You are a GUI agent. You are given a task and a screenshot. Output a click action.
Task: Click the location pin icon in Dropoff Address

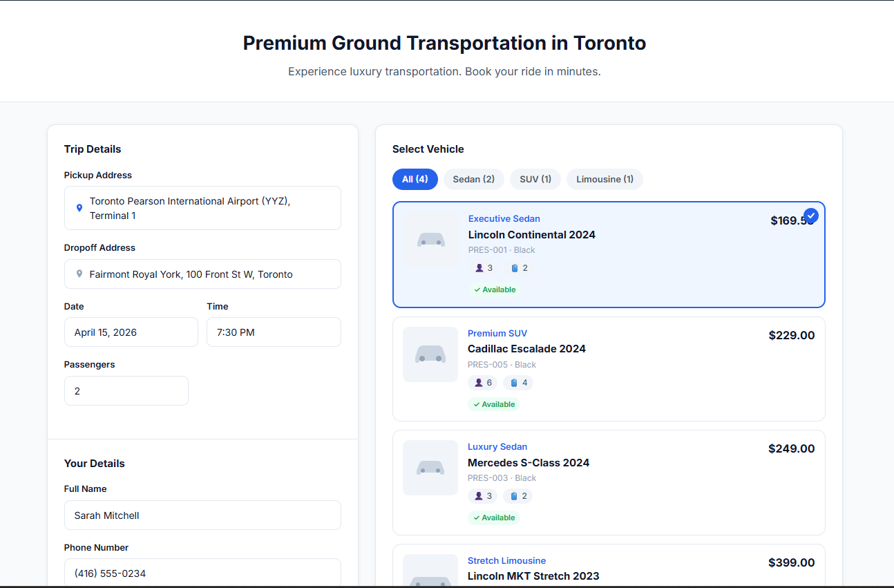[79, 274]
